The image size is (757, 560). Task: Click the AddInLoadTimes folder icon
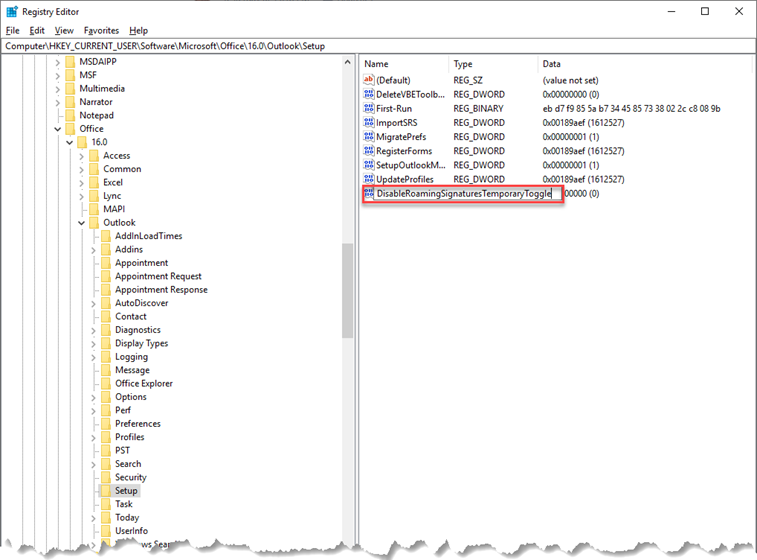tap(106, 236)
